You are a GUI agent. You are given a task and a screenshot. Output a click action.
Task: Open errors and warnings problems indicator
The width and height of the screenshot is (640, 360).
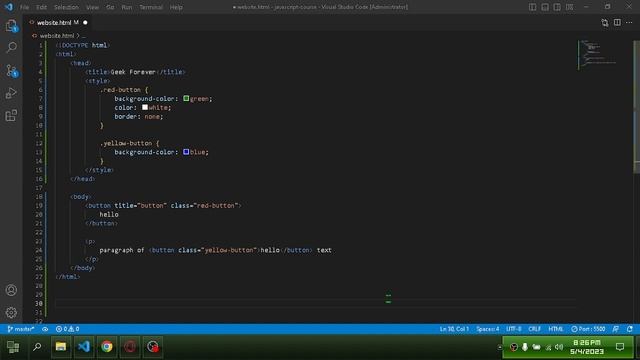67,329
